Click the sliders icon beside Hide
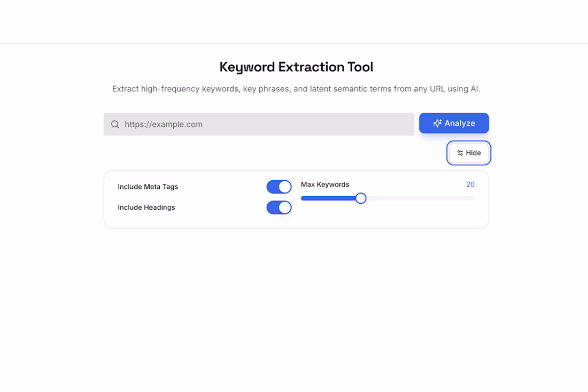 pyautogui.click(x=460, y=153)
